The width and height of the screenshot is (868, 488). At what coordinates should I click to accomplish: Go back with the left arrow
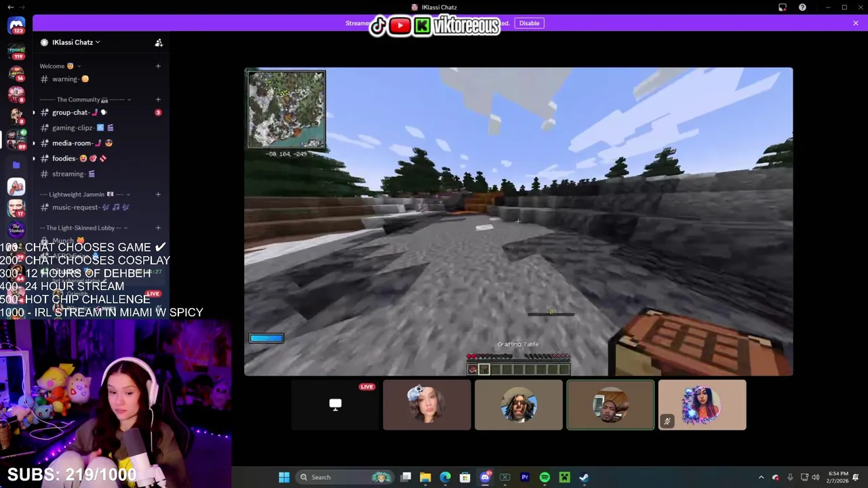pyautogui.click(x=10, y=7)
